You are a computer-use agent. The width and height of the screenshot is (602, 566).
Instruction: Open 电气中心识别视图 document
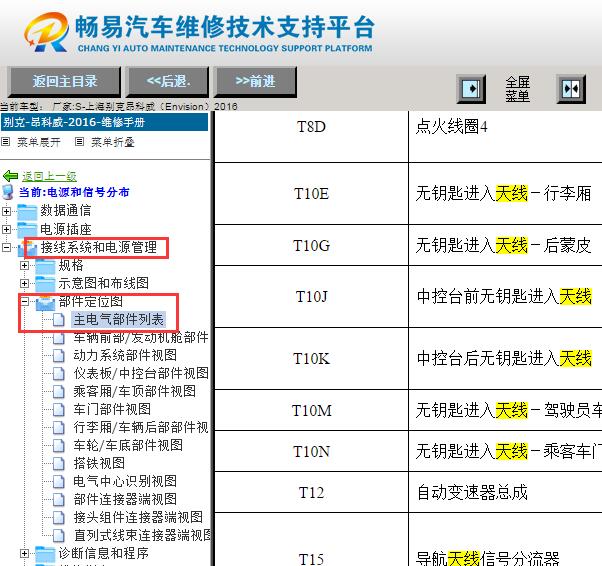[125, 481]
